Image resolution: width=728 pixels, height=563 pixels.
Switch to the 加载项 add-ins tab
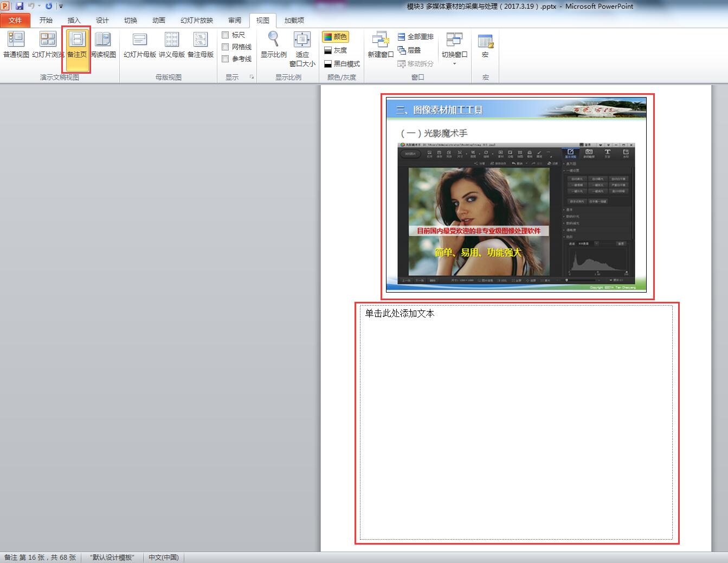[x=294, y=20]
